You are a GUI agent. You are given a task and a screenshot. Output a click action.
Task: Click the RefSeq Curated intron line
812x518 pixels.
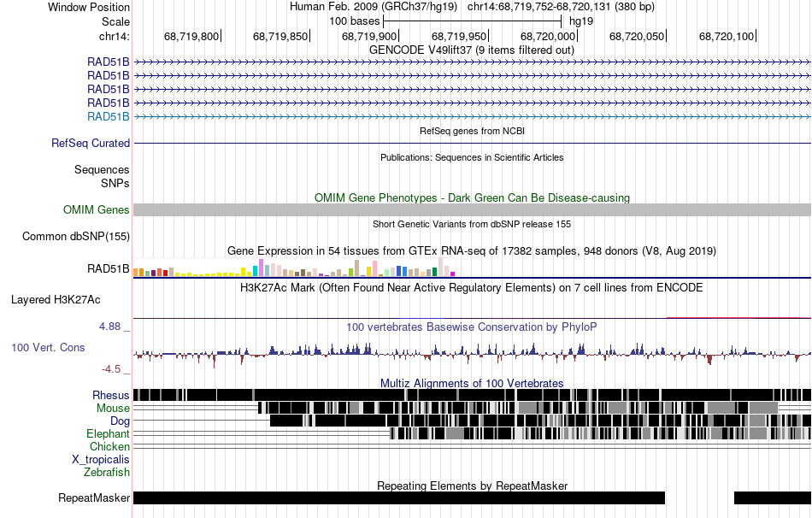(x=472, y=143)
